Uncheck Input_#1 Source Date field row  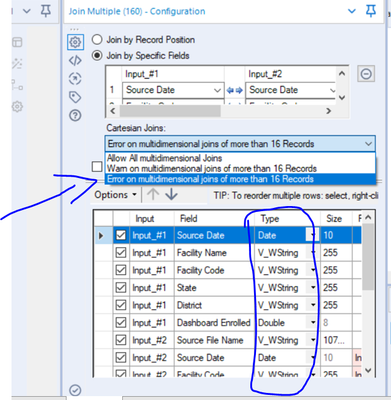click(121, 235)
